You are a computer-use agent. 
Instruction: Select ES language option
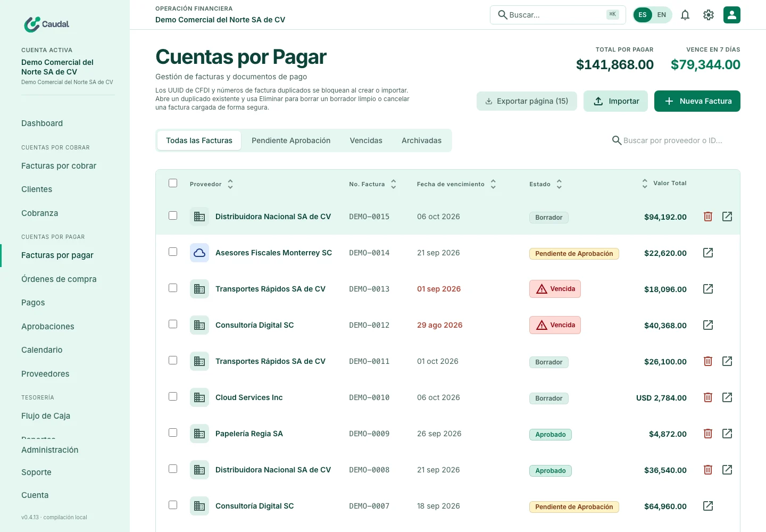pyautogui.click(x=643, y=15)
